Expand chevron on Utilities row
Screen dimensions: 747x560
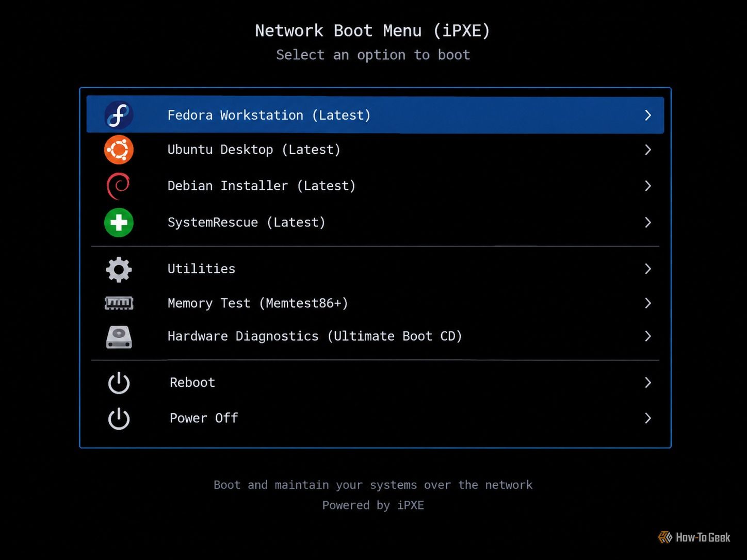tap(648, 269)
